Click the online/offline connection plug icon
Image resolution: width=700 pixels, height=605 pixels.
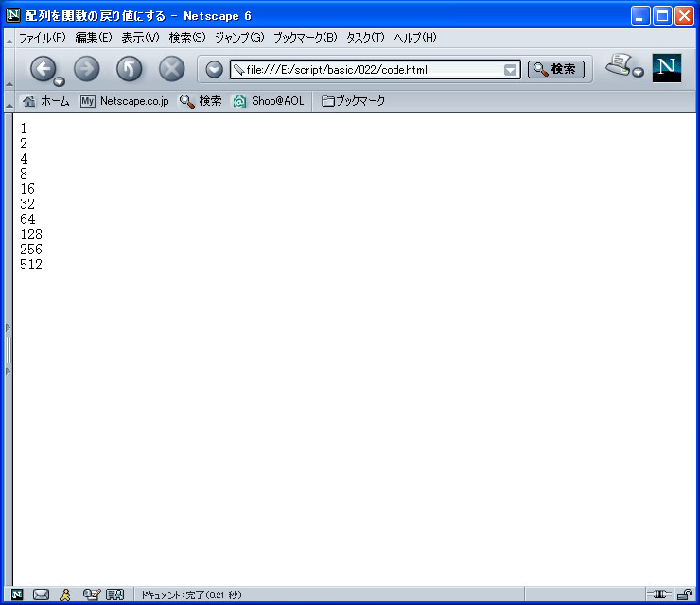pyautogui.click(x=659, y=595)
